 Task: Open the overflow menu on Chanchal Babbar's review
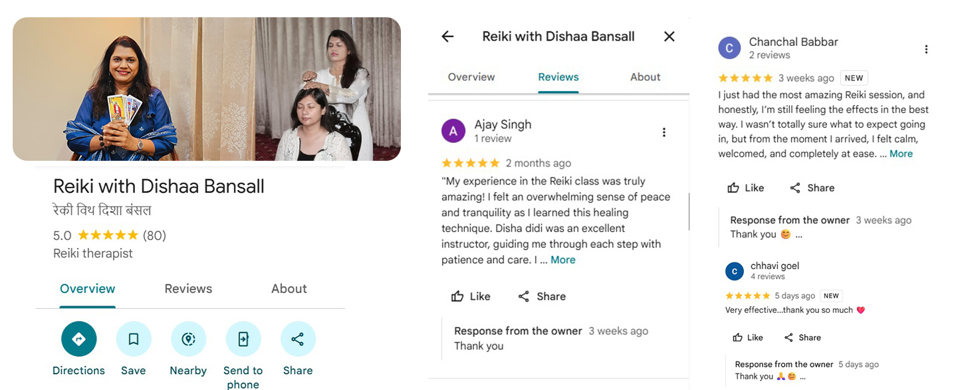[926, 49]
